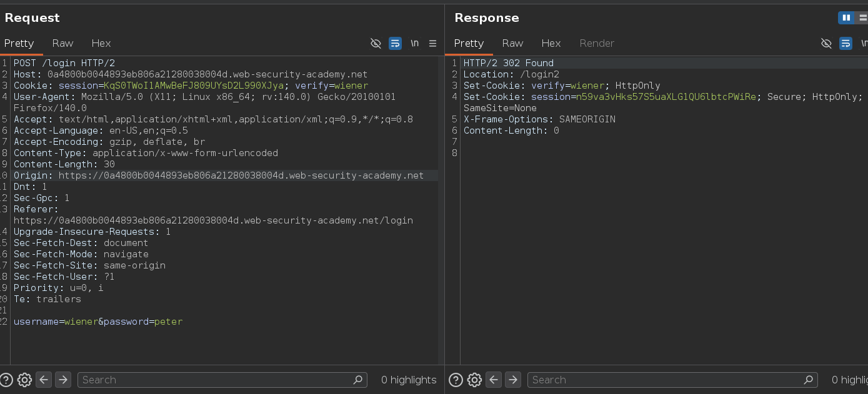Click 'verify=wiener' in request Cookie header

tap(332, 86)
